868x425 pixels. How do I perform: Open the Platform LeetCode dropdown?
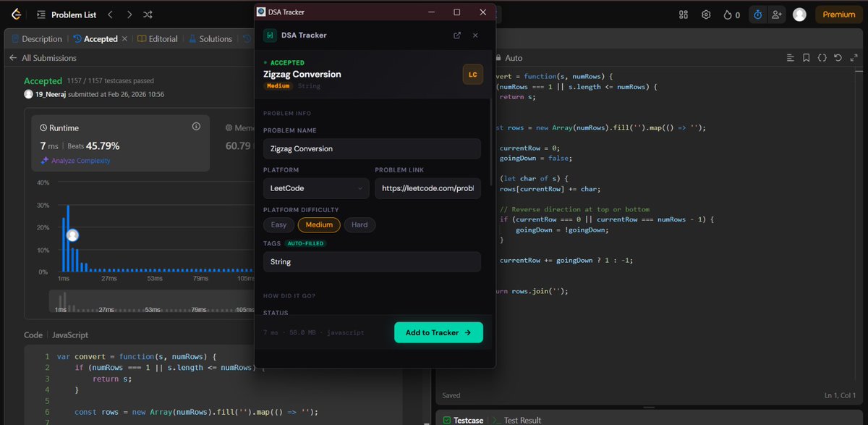[x=316, y=188]
